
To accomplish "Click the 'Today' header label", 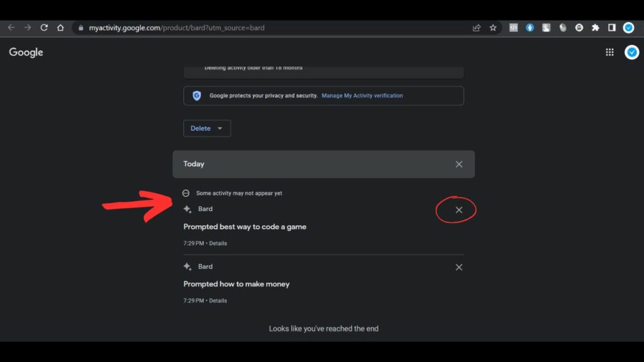I will tap(194, 164).
